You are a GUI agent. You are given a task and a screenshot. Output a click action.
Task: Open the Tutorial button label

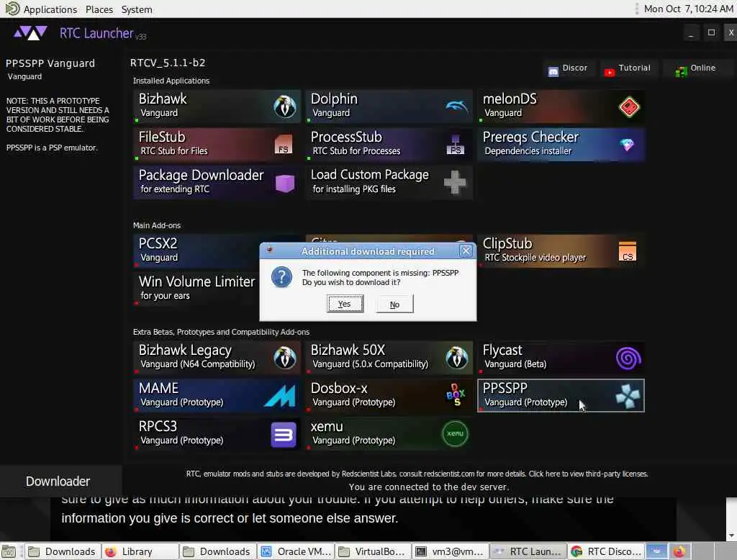[634, 68]
